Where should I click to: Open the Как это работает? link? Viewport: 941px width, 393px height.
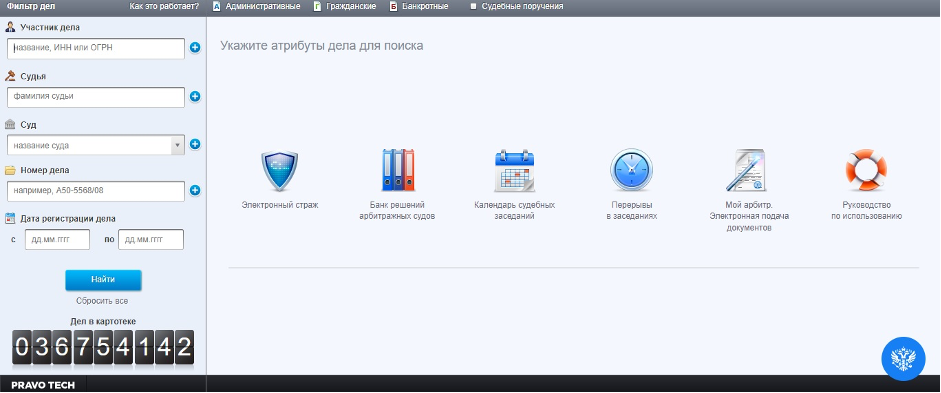coord(164,7)
